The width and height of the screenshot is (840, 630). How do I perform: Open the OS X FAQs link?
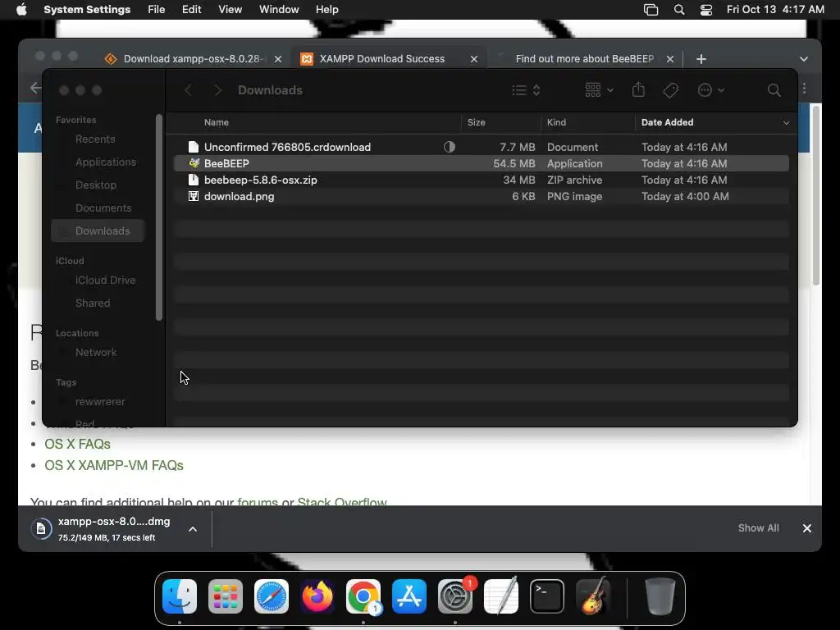77,444
